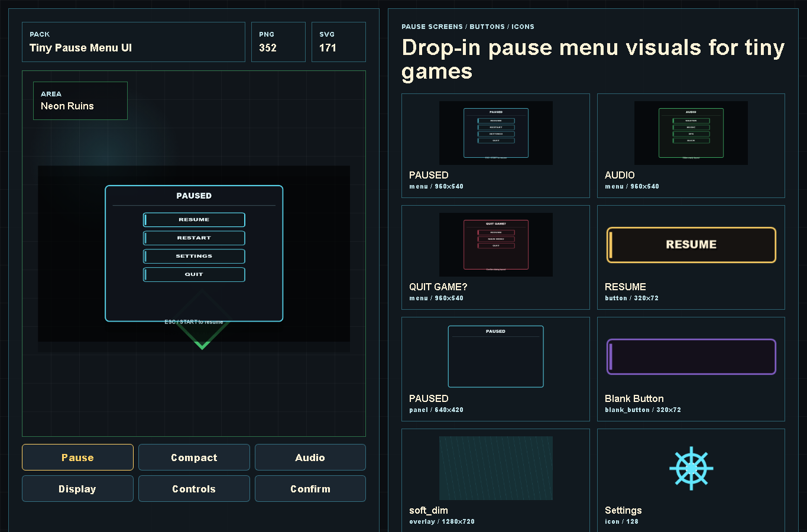This screenshot has width=807, height=532.
Task: Switch to the Compact preview tab
Action: coord(194,457)
